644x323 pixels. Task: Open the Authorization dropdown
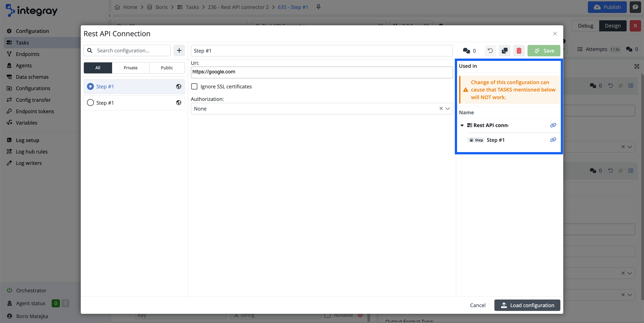pos(447,109)
